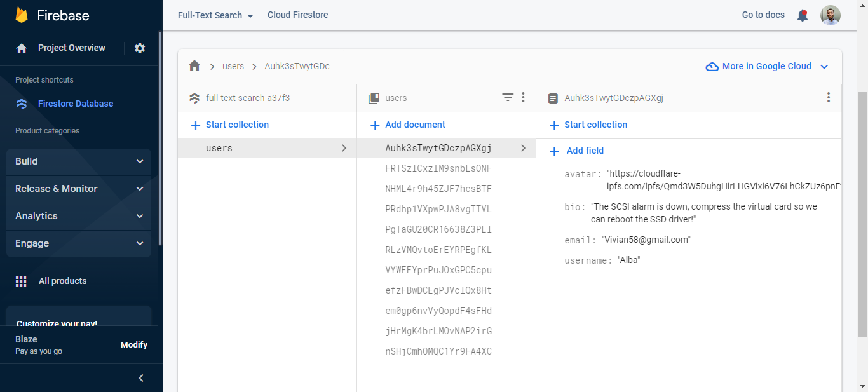
Task: Expand the Build category
Action: pos(79,161)
